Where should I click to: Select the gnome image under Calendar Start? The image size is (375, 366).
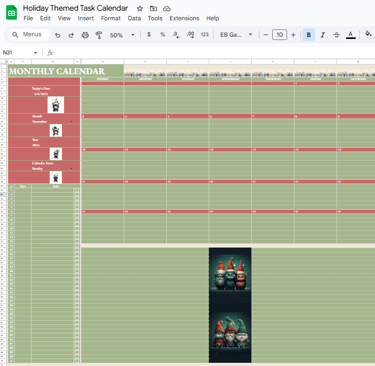pos(56,177)
